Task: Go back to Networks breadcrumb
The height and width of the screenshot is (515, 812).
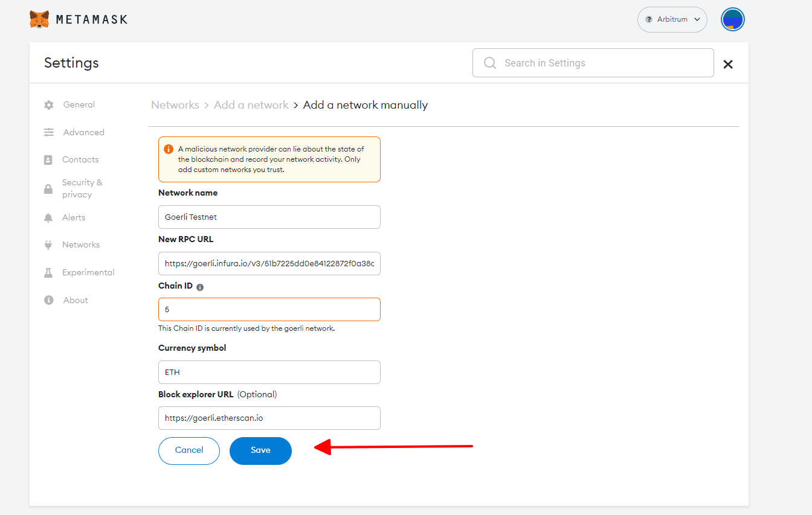Action: (175, 105)
